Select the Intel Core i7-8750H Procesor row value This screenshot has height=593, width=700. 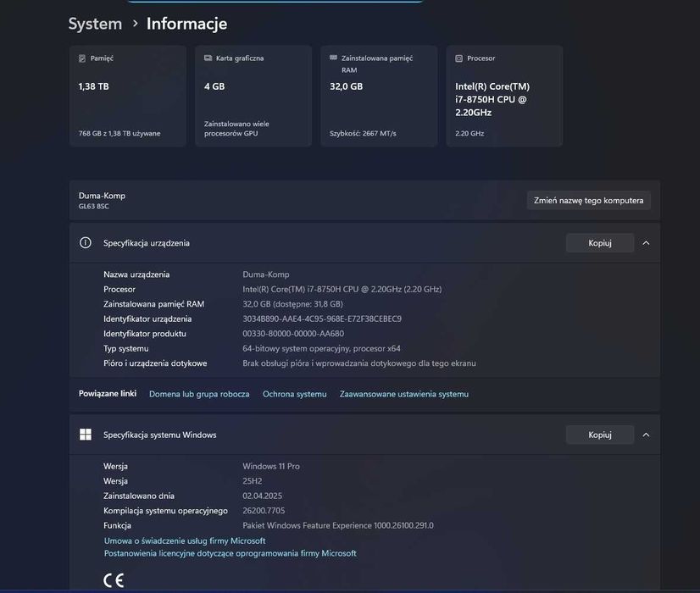click(x=342, y=289)
